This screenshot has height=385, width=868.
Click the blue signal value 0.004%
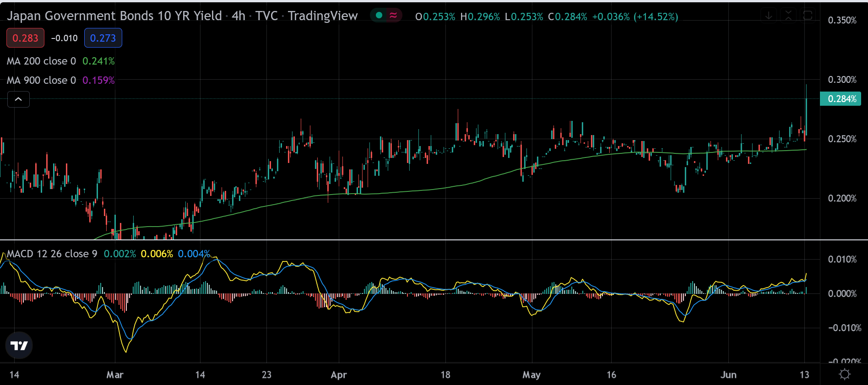[194, 254]
